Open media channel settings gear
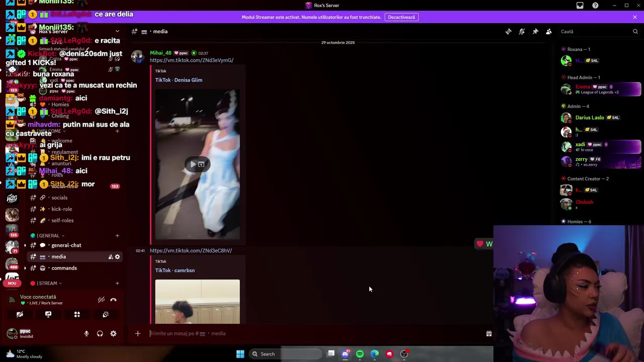The height and width of the screenshot is (362, 644). 117,257
